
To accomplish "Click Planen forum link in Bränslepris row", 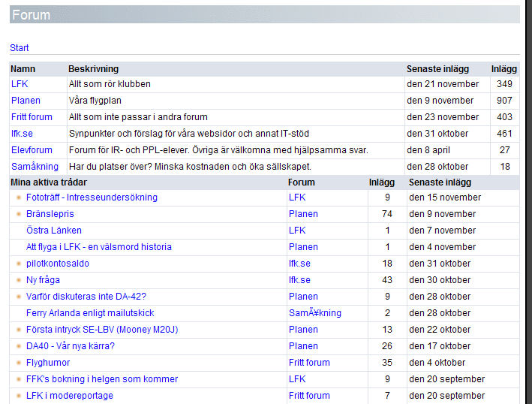I will 303,214.
